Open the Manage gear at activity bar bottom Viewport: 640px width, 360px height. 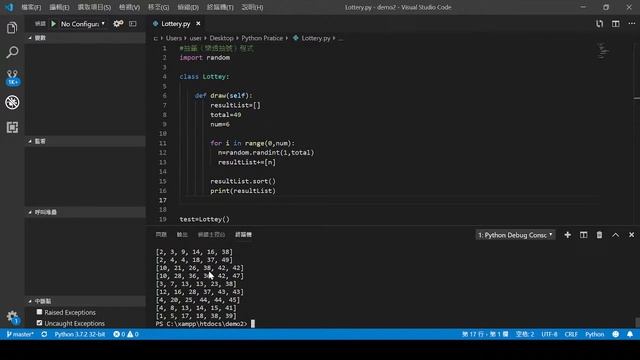click(12, 316)
